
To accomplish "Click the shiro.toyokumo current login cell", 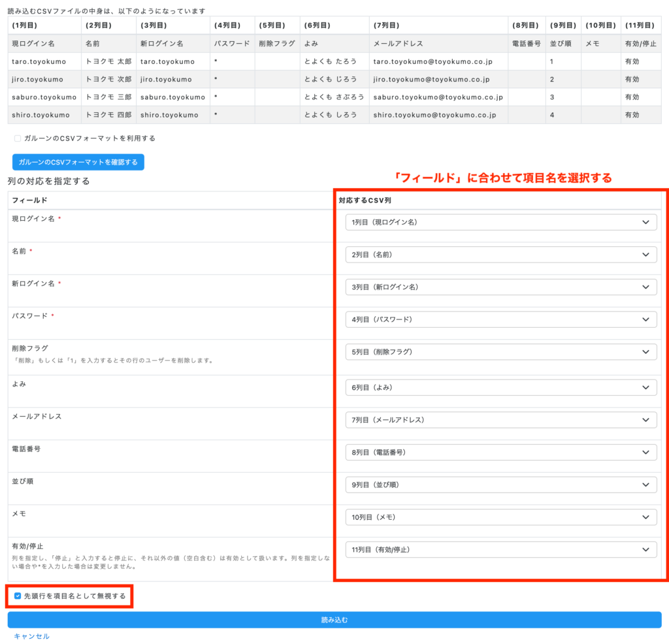I will [x=41, y=115].
